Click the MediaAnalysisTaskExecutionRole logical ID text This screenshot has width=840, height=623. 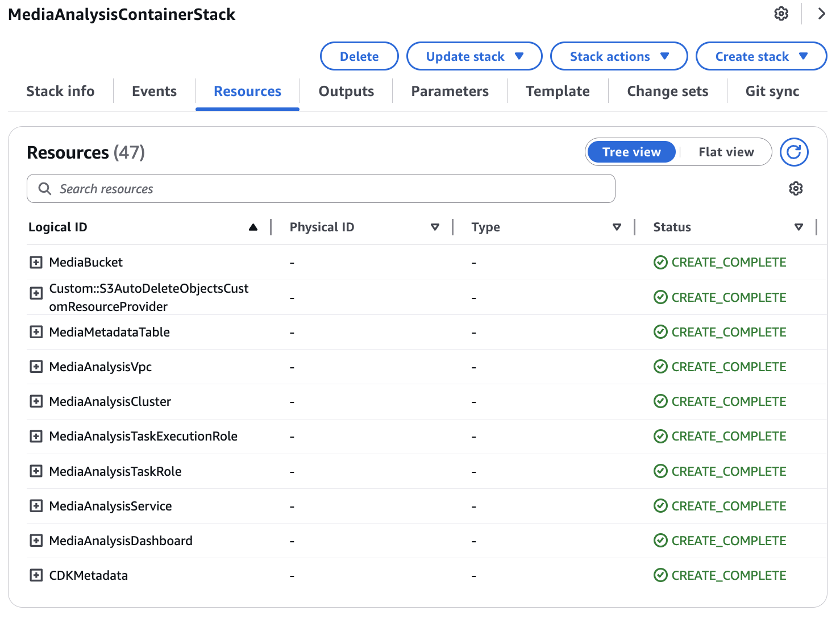(143, 437)
